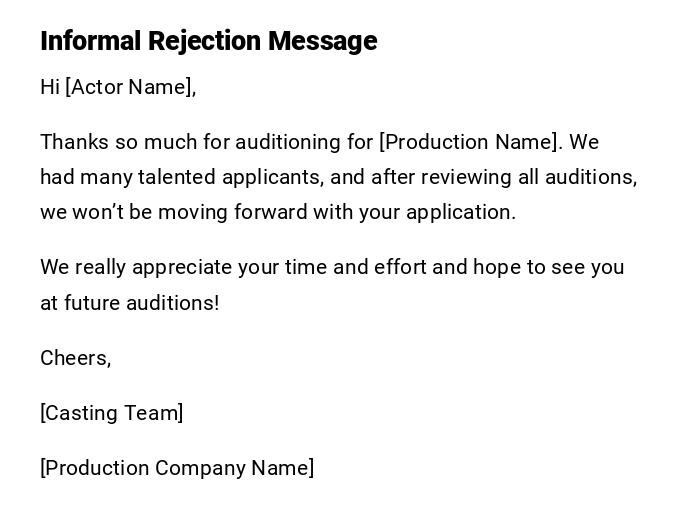Place cursor on the "Hi" greeting word
Screen dimensions: 700x530
pyautogui.click(x=50, y=87)
